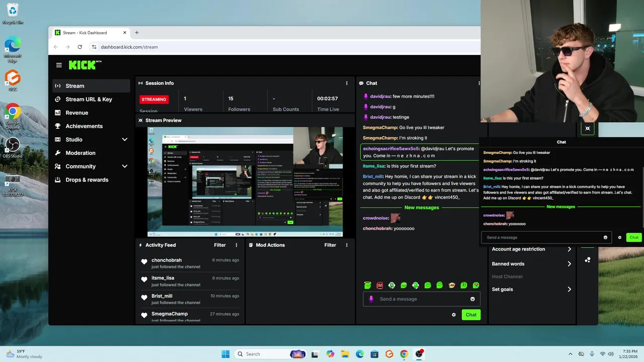Go back in browser toolbar
This screenshot has width=644, height=362.
tap(56, 47)
